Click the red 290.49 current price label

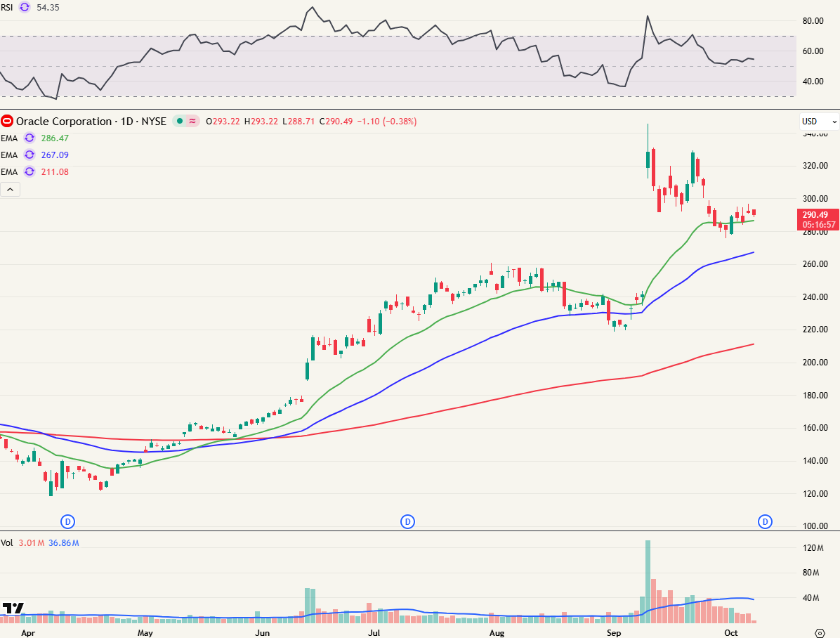click(x=818, y=215)
